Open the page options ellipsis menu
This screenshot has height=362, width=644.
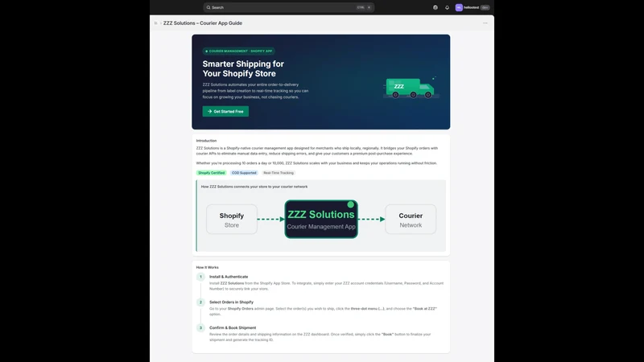(485, 23)
